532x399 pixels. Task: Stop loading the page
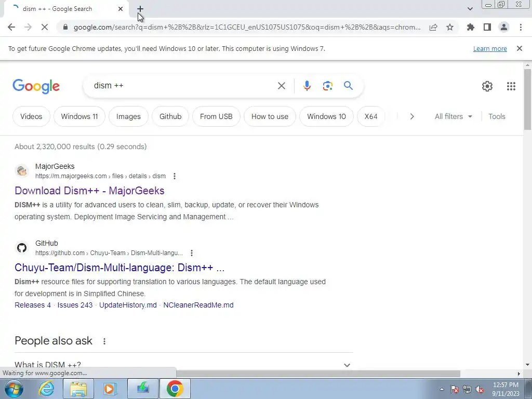click(45, 27)
